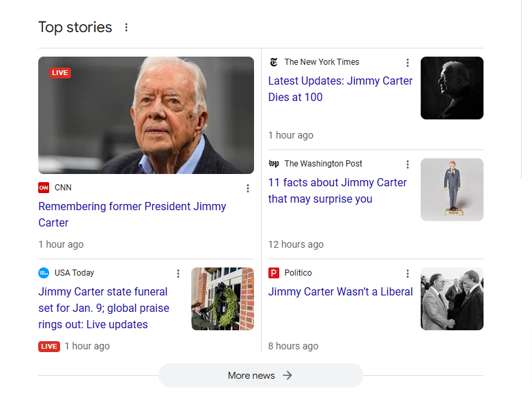Image resolution: width=532 pixels, height=406 pixels.
Task: Click the Washington Post figurine thumbnail
Action: [x=451, y=189]
